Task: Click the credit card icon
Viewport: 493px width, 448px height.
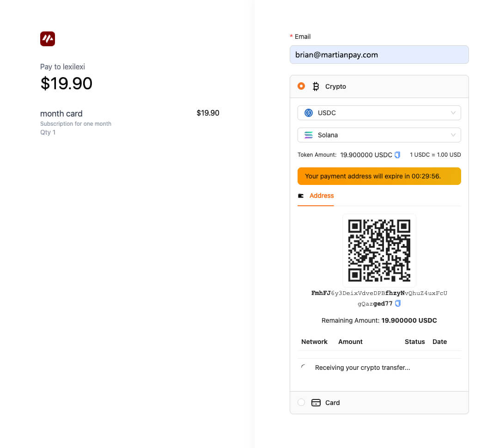Action: (316, 403)
